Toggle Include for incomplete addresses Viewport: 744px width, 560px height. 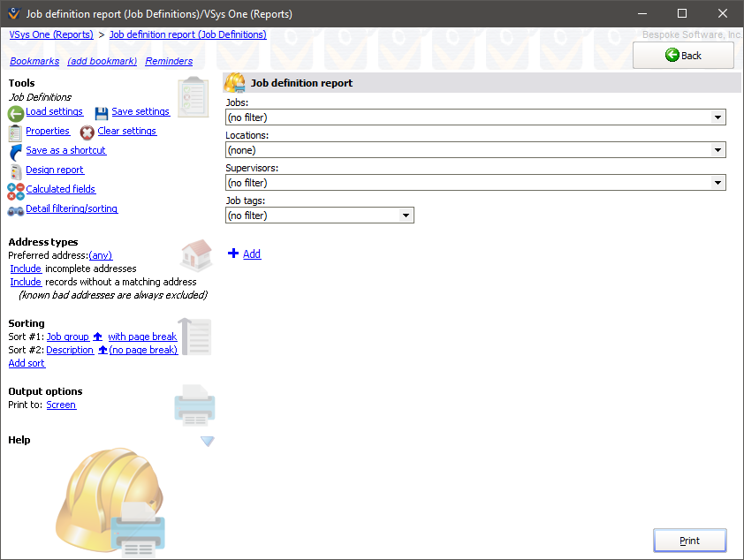[x=25, y=269]
